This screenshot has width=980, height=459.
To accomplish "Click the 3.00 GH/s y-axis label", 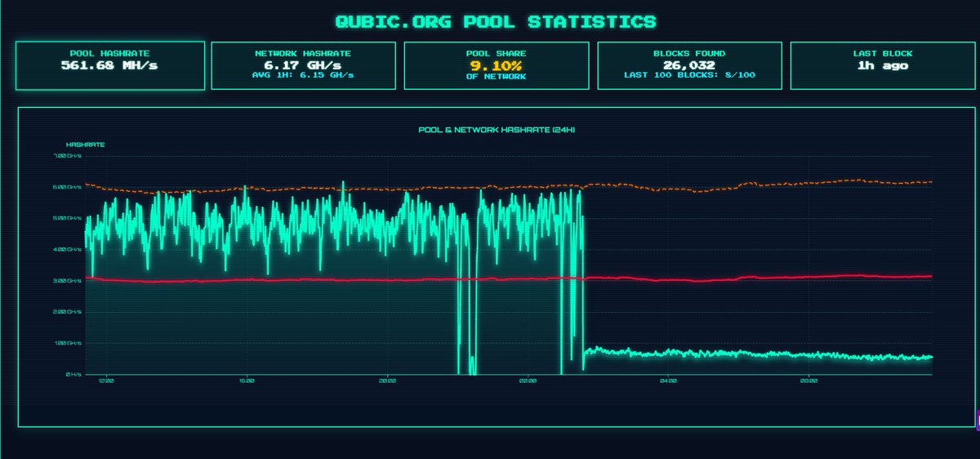I will (x=68, y=280).
